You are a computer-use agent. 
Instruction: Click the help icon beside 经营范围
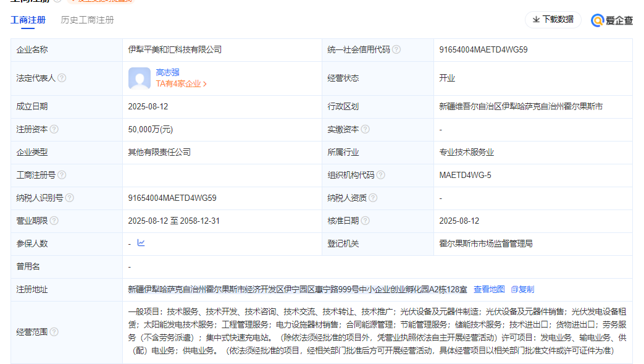(54, 331)
